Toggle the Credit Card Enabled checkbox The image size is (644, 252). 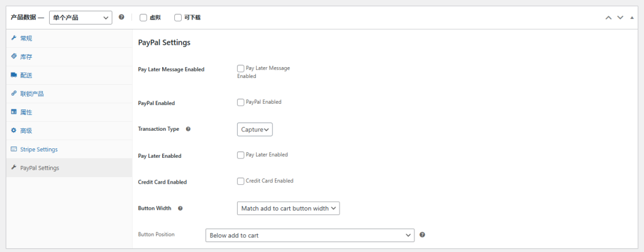click(x=241, y=181)
